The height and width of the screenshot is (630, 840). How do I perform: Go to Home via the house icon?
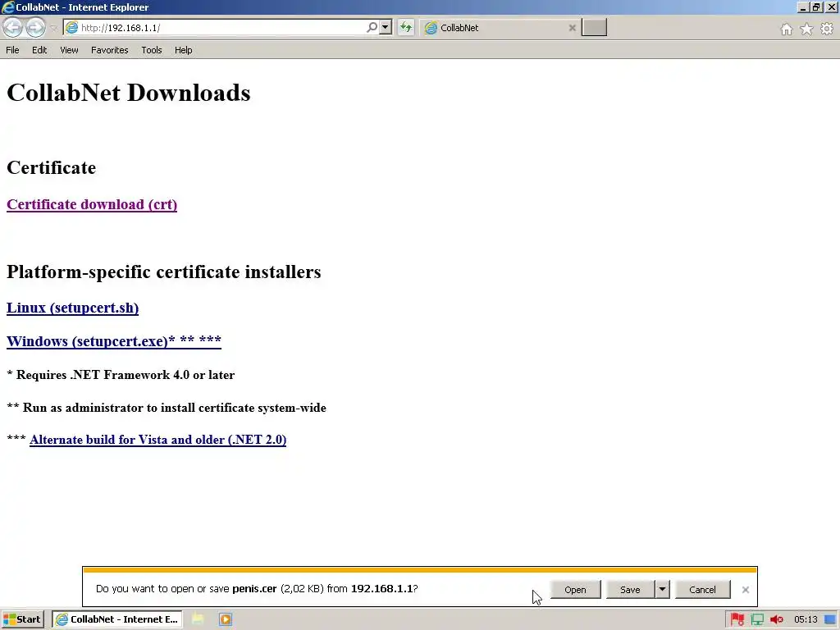pyautogui.click(x=787, y=29)
